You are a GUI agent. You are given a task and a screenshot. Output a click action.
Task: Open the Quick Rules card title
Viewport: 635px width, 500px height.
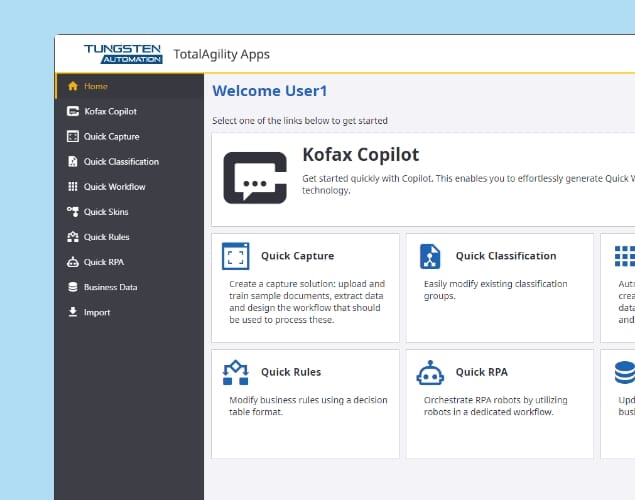point(291,372)
